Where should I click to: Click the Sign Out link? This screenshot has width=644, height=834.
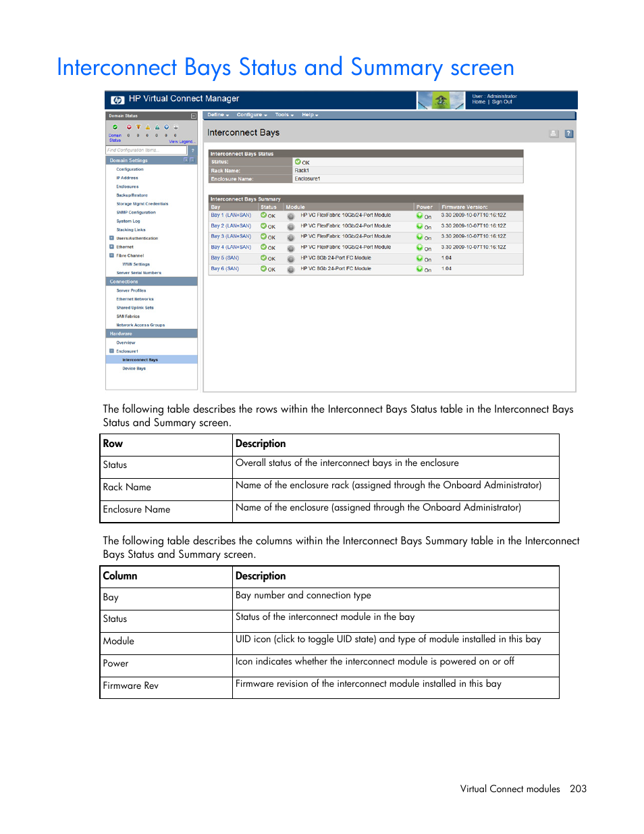(x=502, y=102)
